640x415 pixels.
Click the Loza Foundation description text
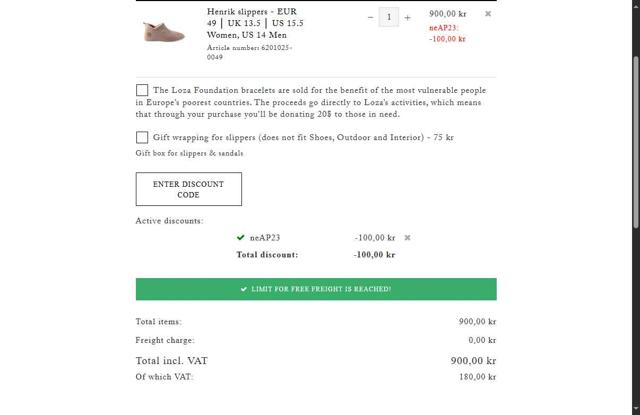tap(320, 102)
